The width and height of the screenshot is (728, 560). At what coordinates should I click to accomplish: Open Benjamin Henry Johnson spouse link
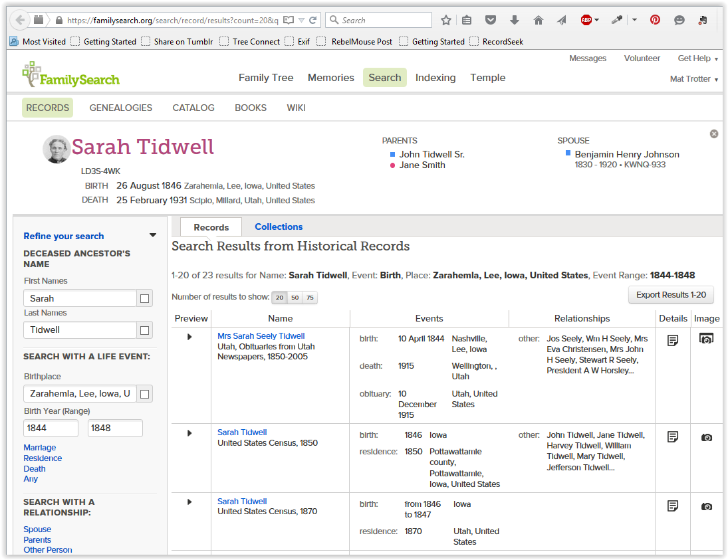click(x=627, y=155)
